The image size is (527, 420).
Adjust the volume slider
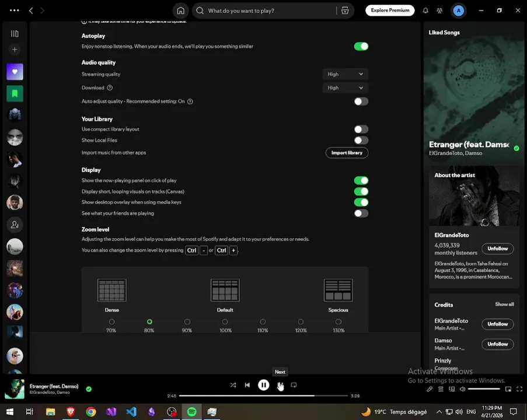[484, 389]
